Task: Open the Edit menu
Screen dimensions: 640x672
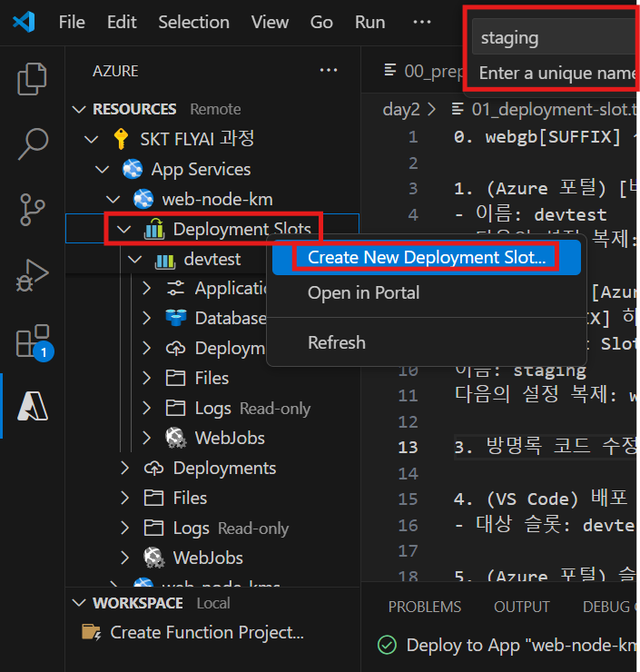Action: pos(122,22)
